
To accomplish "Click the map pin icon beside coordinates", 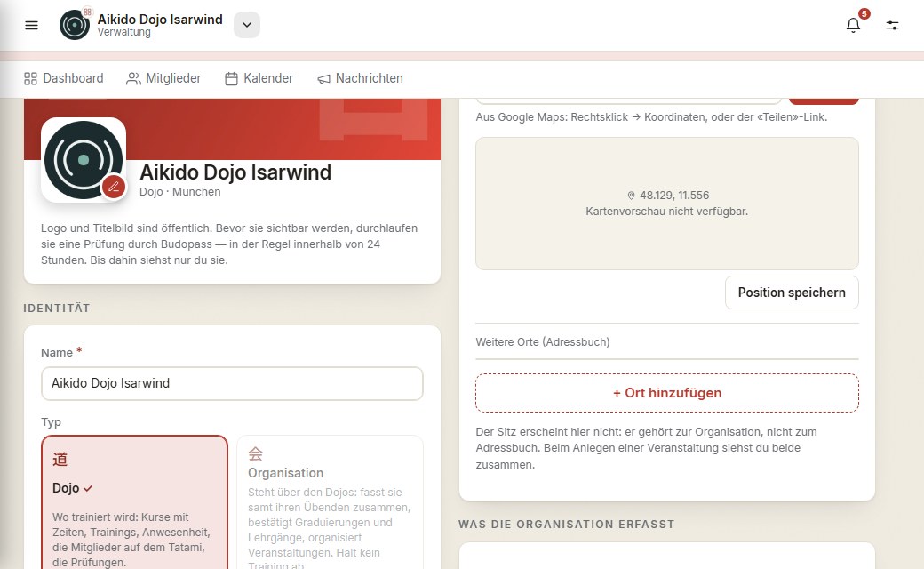I will click(x=631, y=196).
